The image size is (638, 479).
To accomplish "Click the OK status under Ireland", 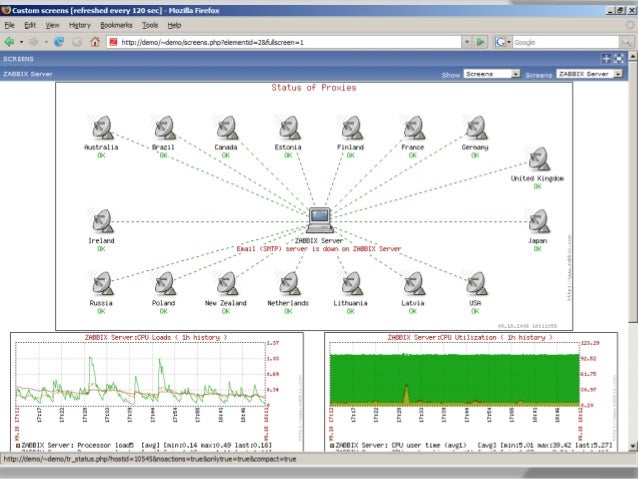I will [x=101, y=249].
